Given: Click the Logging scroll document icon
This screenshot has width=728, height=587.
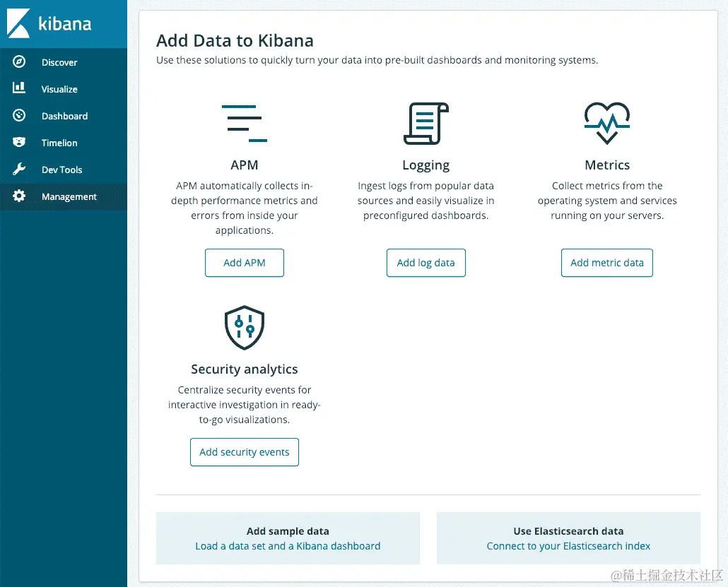Looking at the screenshot, I should 425,124.
